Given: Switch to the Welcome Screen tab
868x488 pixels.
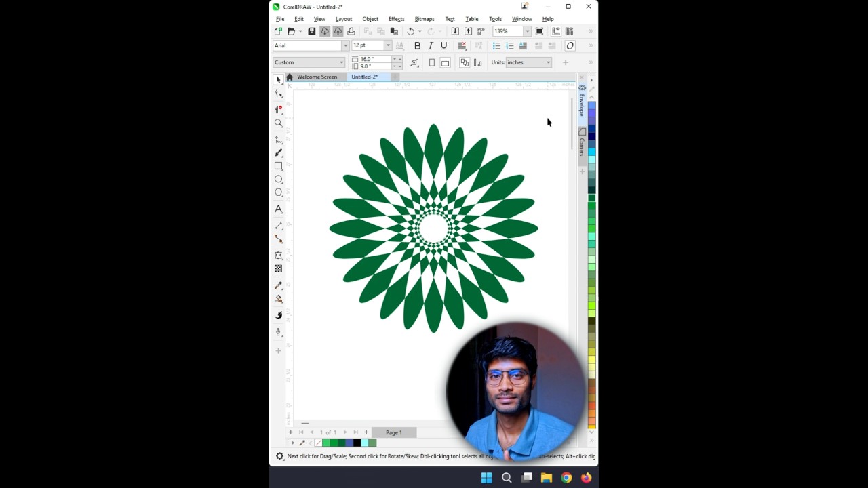Looking at the screenshot, I should [x=317, y=77].
